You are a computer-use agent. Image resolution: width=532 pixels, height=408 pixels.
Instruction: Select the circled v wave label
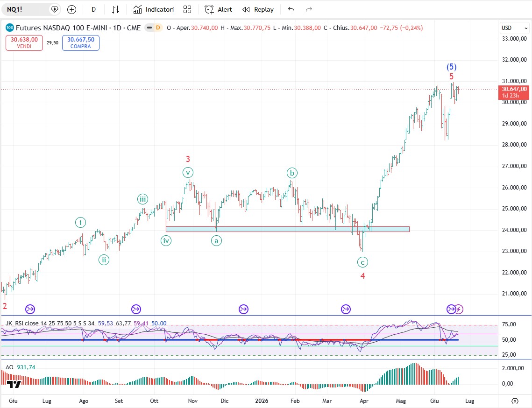tap(188, 173)
